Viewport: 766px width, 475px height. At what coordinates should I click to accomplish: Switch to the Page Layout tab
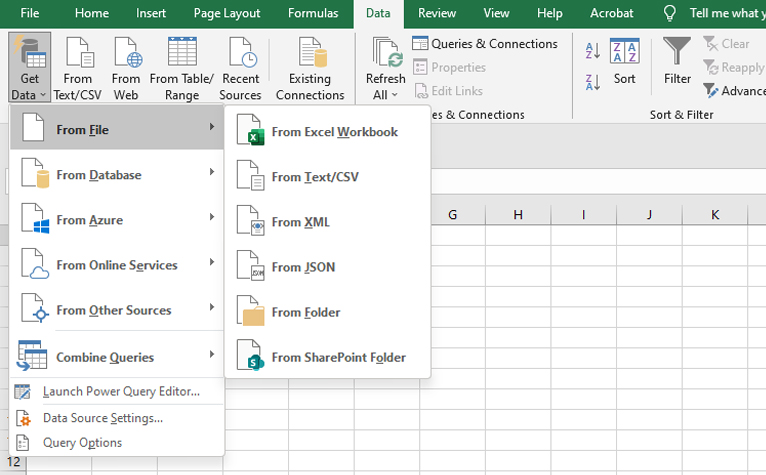pyautogui.click(x=227, y=13)
